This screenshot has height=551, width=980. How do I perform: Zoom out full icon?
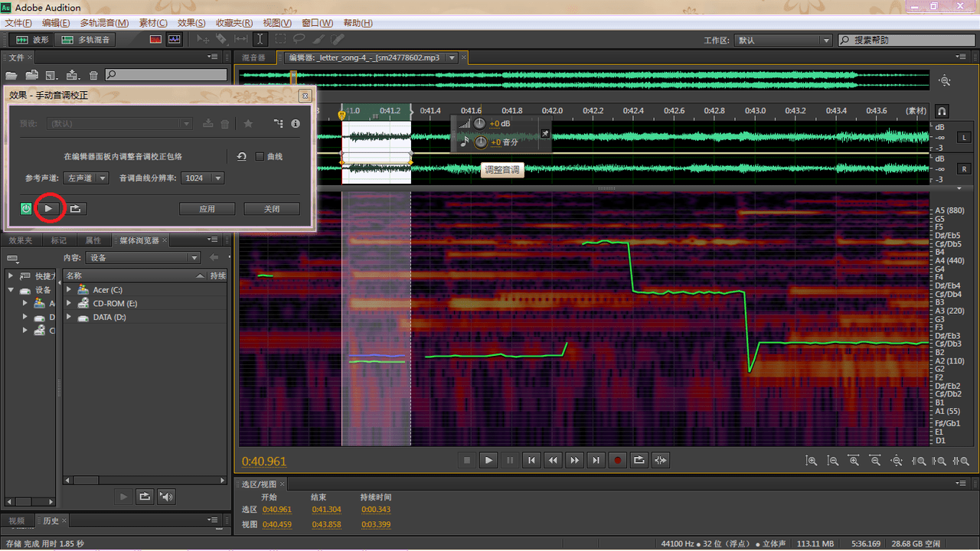point(895,460)
